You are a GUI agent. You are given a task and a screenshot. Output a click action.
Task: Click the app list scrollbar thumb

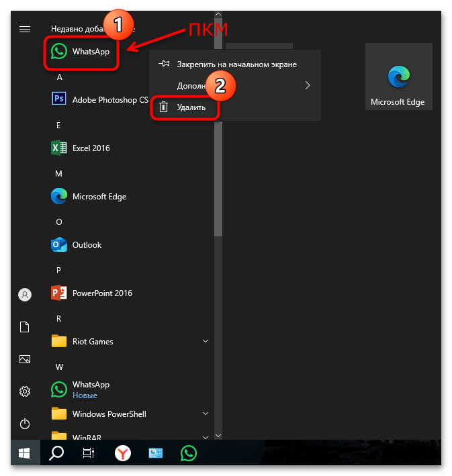[x=218, y=179]
